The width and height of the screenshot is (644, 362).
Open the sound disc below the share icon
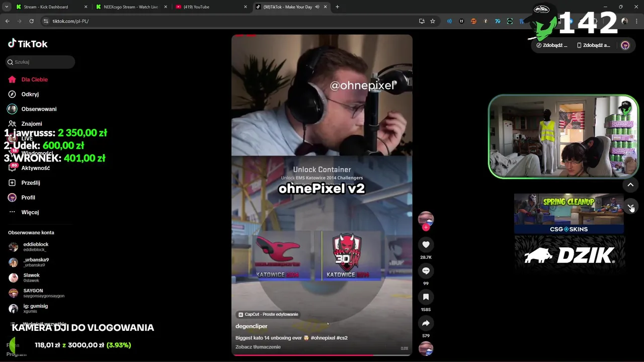(x=426, y=348)
